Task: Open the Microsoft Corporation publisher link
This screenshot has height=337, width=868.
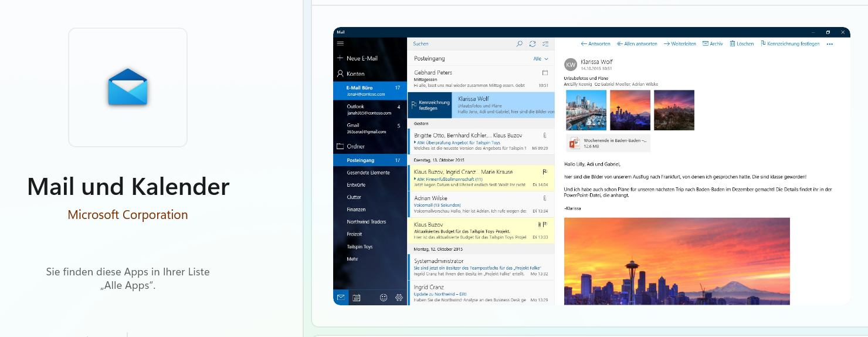Action: point(128,215)
